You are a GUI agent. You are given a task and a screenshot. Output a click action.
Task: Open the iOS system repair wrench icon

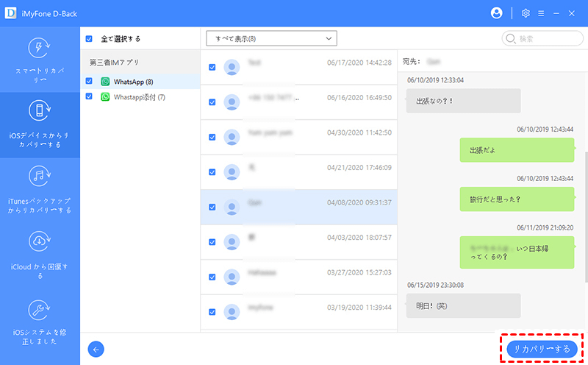(39, 308)
